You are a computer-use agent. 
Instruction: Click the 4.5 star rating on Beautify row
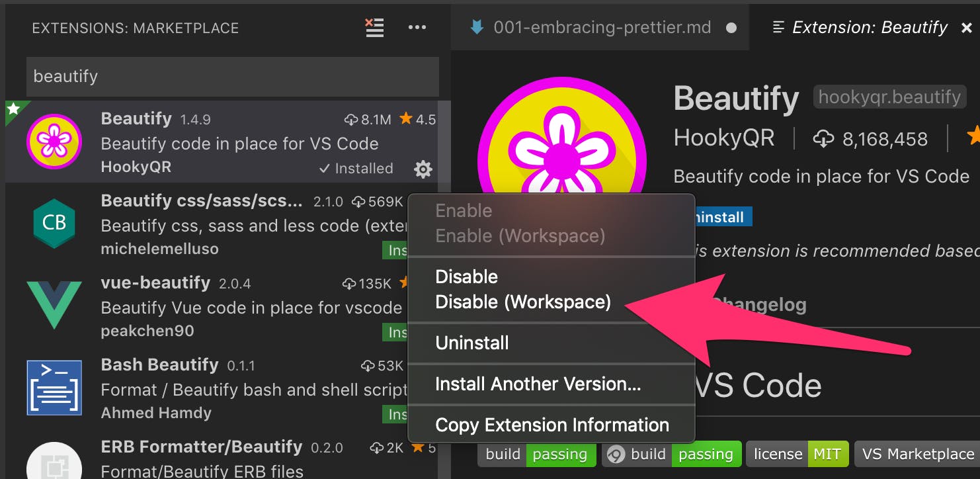[418, 119]
